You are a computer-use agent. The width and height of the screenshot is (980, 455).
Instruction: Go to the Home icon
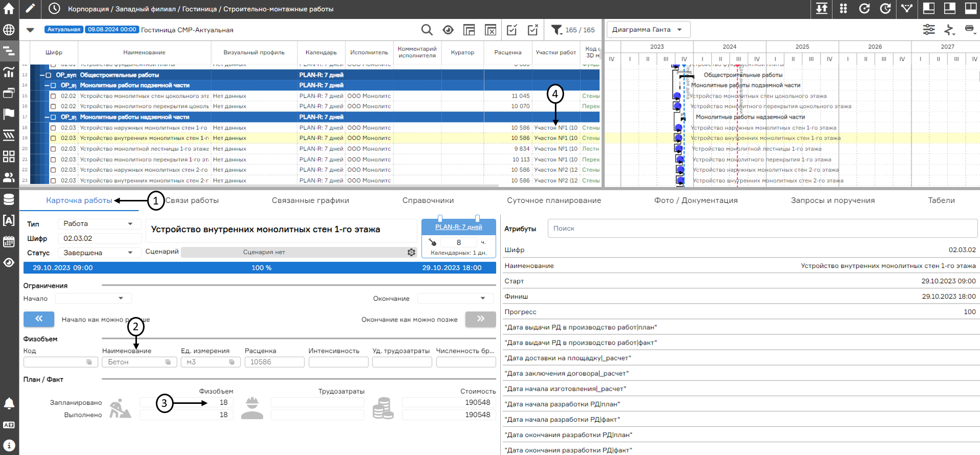[9, 9]
